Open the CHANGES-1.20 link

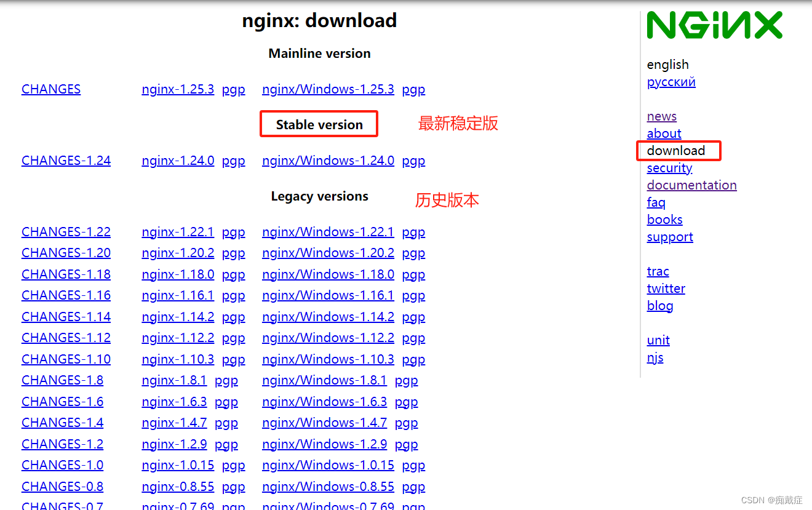(66, 253)
